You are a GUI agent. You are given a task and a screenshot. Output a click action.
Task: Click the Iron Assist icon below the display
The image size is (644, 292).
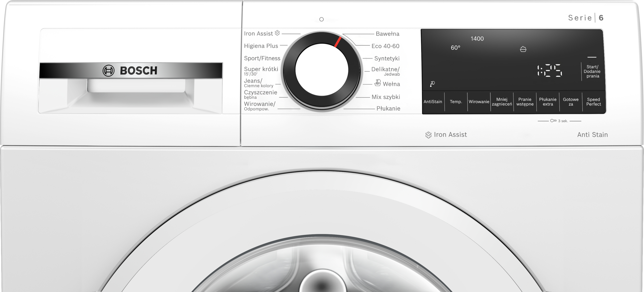point(428,135)
